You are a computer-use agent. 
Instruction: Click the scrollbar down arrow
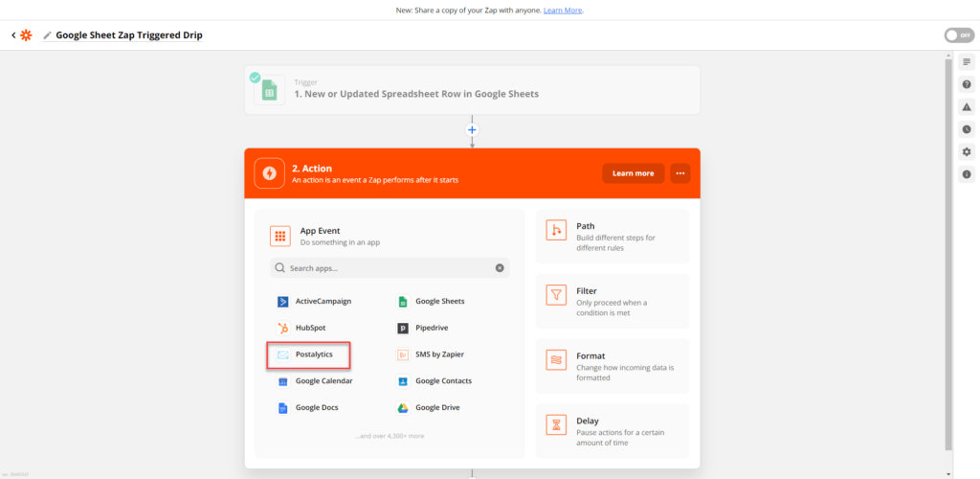pyautogui.click(x=949, y=474)
